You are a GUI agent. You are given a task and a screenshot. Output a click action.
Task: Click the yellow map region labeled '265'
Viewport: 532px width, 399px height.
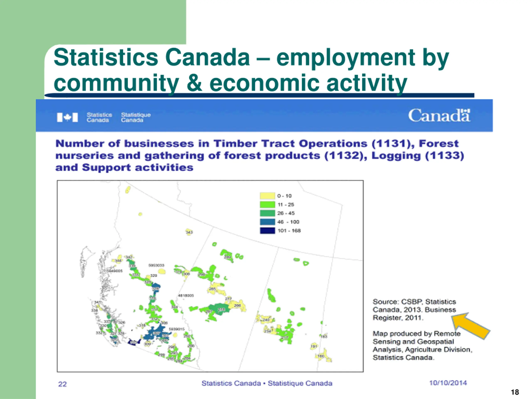click(x=212, y=289)
